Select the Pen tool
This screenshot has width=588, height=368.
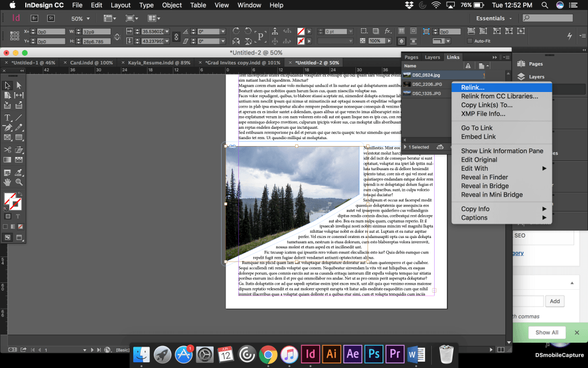pyautogui.click(x=7, y=127)
